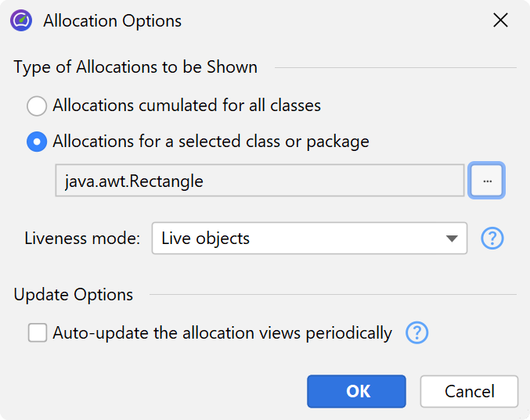
Task: Confirm with the OK button
Action: (356, 391)
